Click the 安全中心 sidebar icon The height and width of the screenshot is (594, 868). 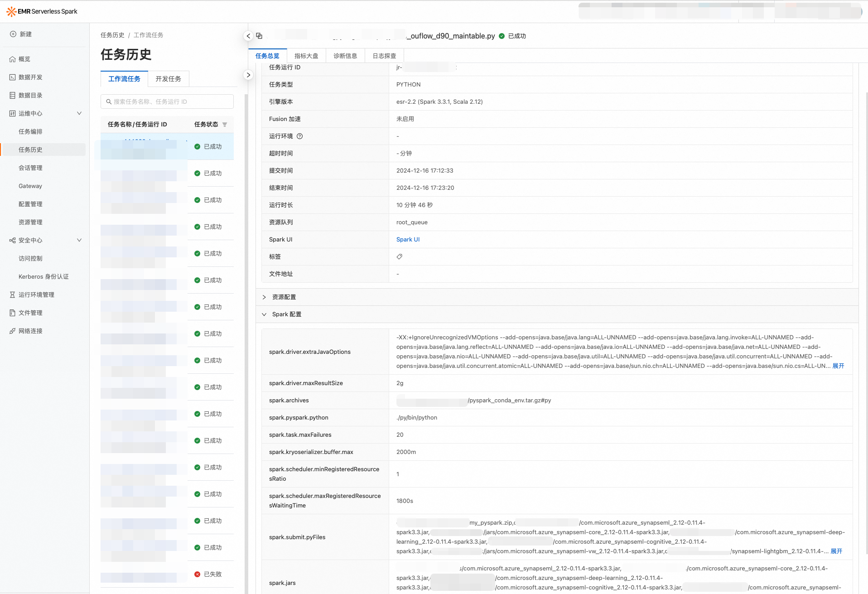[x=13, y=241]
